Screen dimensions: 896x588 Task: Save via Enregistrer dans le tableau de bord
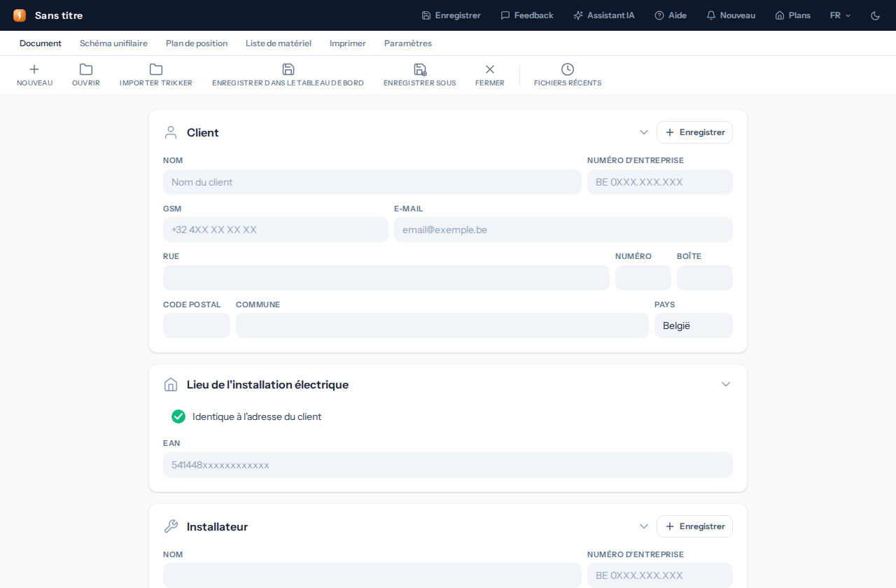pyautogui.click(x=288, y=69)
